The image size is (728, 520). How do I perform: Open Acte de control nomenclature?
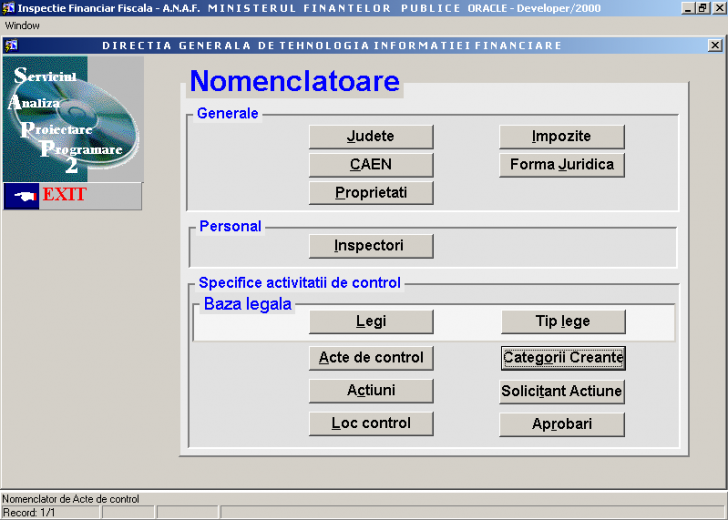coord(370,358)
